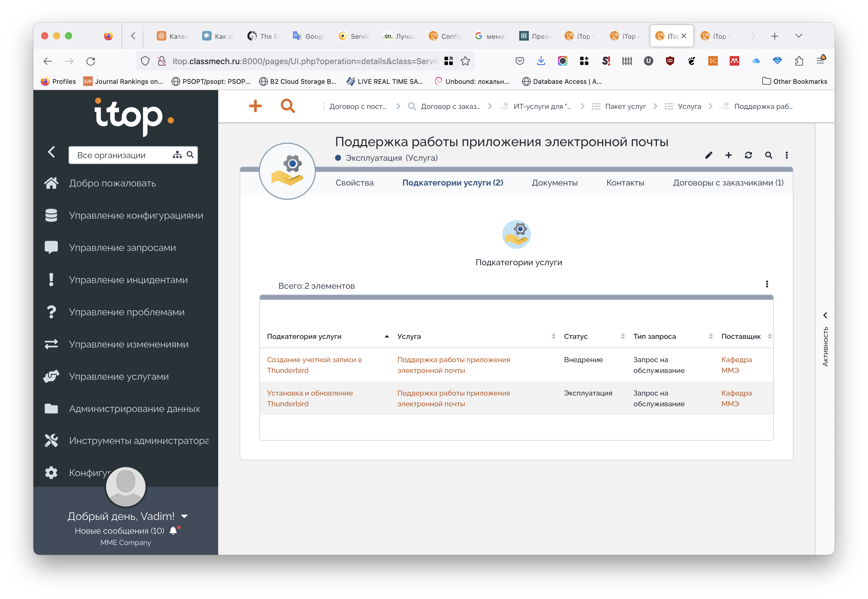The width and height of the screenshot is (868, 599).
Task: Switch to the Контакты tab
Action: 625,183
